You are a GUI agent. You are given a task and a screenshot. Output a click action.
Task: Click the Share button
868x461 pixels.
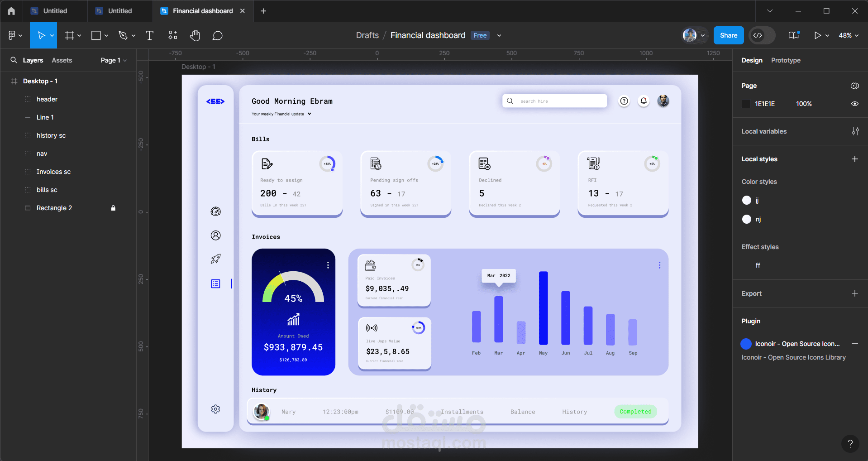pyautogui.click(x=729, y=35)
